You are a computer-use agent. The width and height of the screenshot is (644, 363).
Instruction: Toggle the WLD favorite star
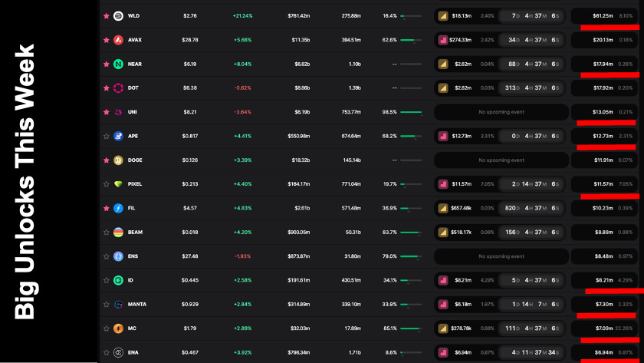coord(107,16)
